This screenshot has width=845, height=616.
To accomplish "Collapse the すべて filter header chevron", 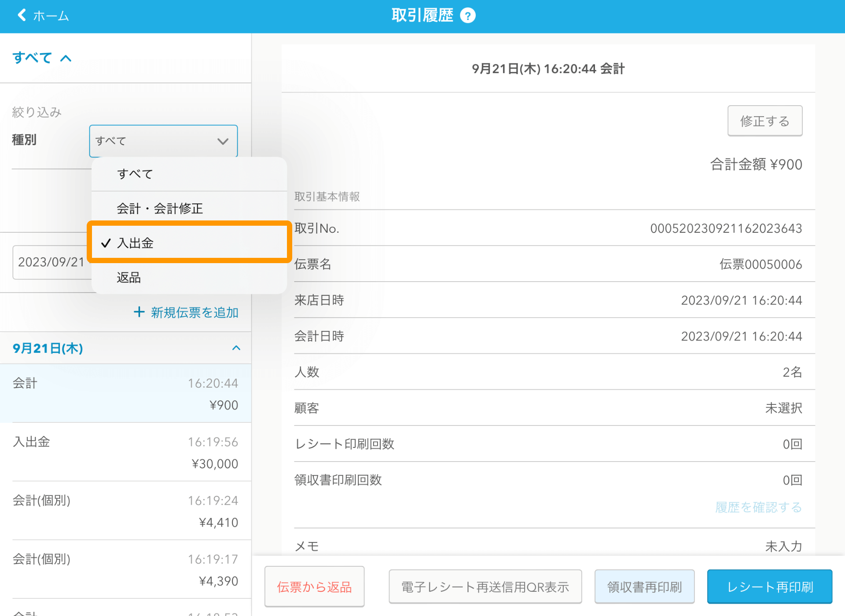I will (x=66, y=58).
